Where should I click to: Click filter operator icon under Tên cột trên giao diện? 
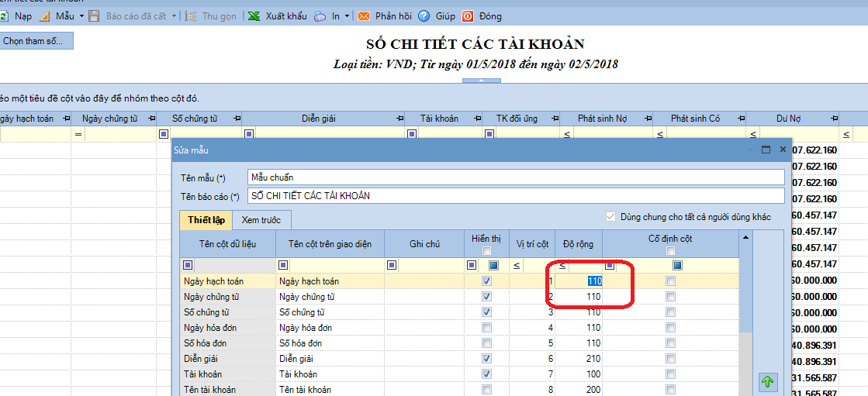282,266
